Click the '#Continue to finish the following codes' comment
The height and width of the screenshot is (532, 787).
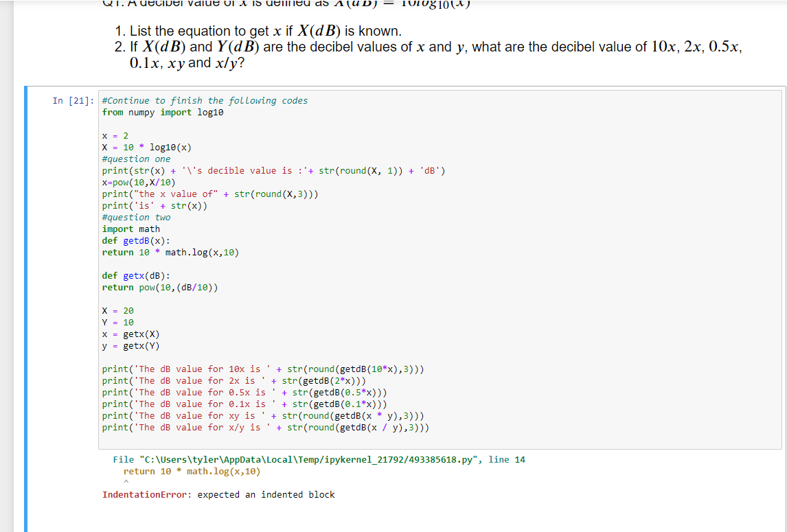[205, 101]
